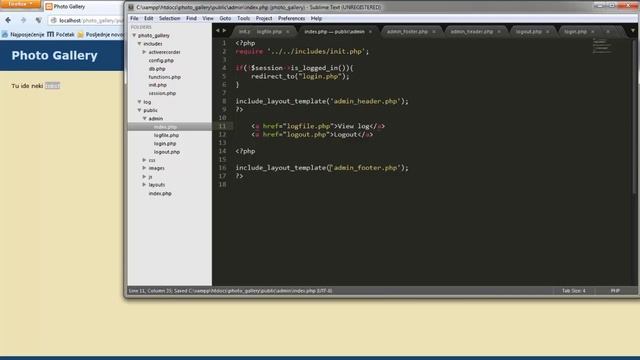Screen dimensions: 640x360
Task: Open the View menu
Action: click(x=208, y=18)
